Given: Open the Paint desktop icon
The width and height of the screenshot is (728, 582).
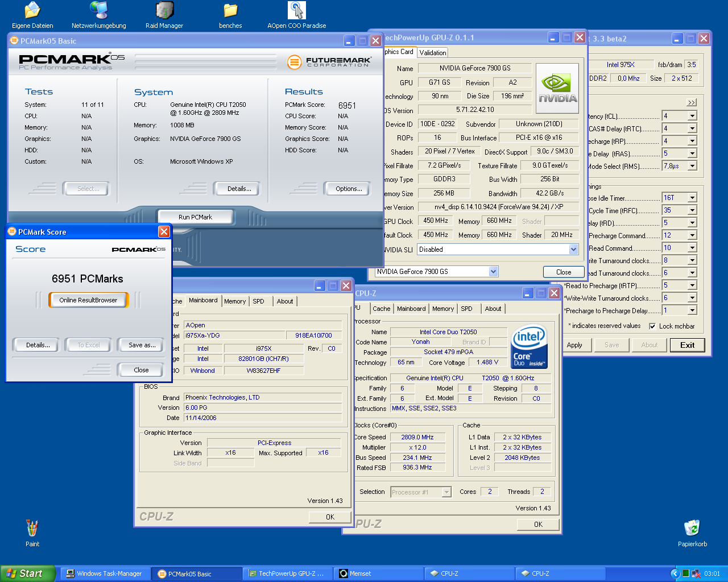Looking at the screenshot, I should tap(32, 533).
